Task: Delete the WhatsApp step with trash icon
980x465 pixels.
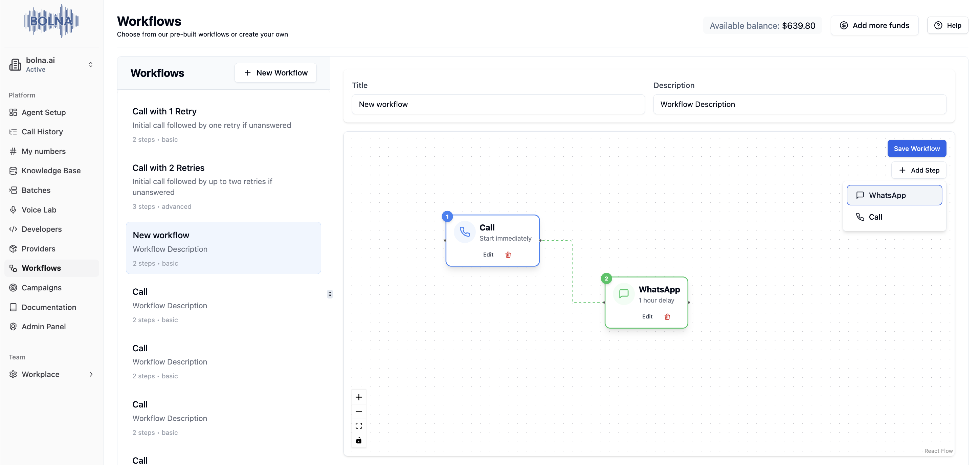Action: click(667, 316)
